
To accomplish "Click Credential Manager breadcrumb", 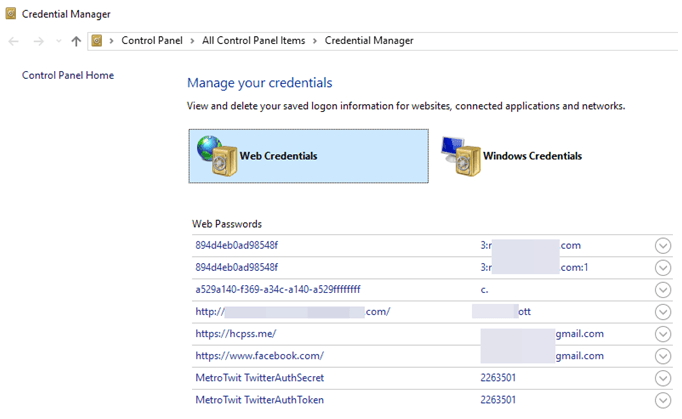I will pyautogui.click(x=369, y=40).
